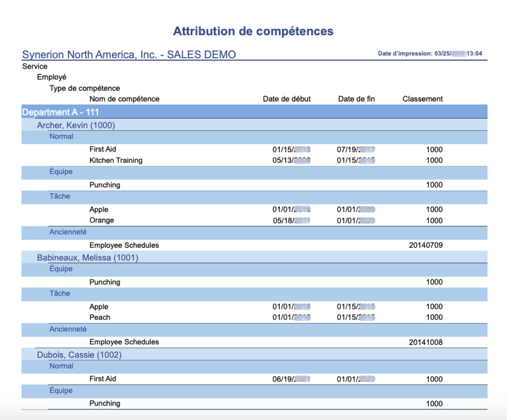Image resolution: width=507 pixels, height=420 pixels.
Task: Click Ancienneté type under Babineaux, Melissa
Action: 68,329
